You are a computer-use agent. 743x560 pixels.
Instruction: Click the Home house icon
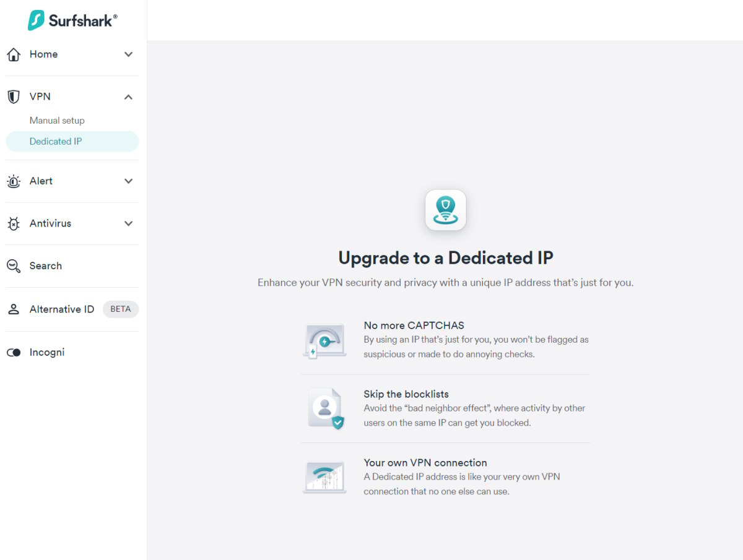(14, 54)
